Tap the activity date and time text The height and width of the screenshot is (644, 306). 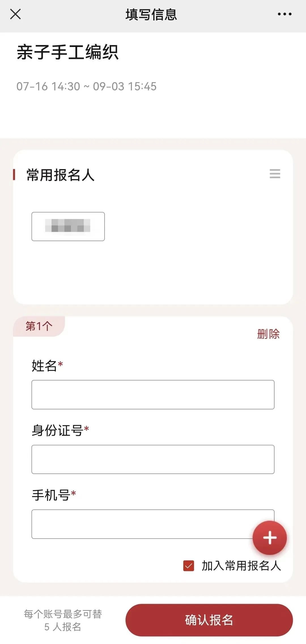86,86
